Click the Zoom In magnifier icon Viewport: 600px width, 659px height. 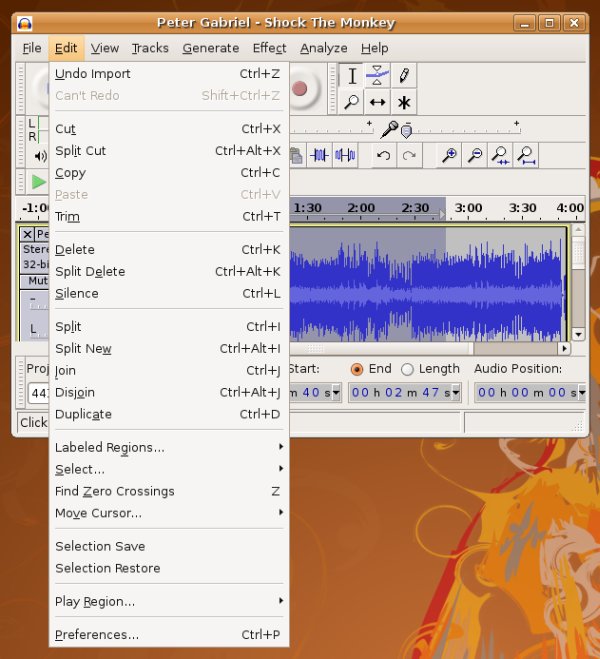click(449, 156)
